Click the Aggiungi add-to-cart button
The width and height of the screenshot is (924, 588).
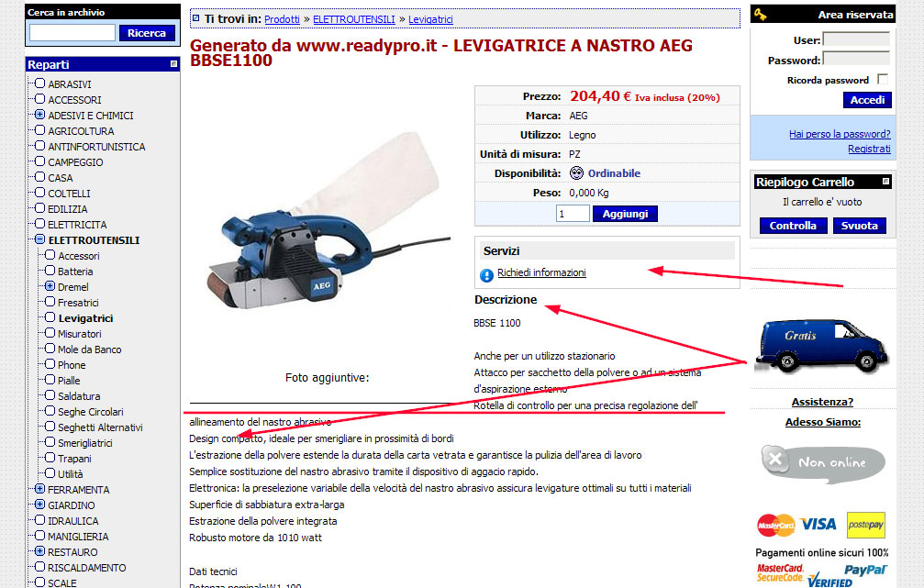click(x=625, y=214)
